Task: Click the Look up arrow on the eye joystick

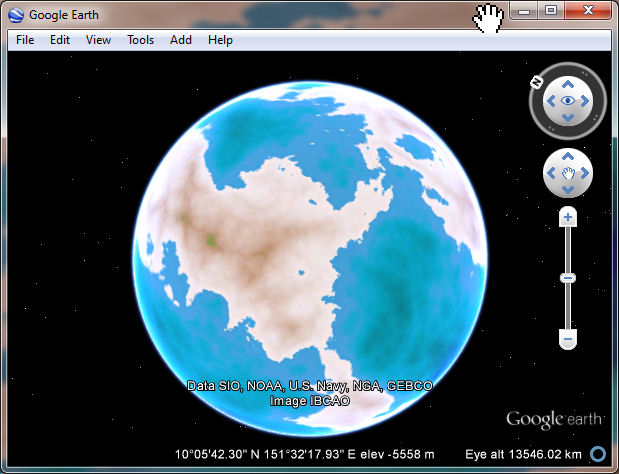Action: pos(568,84)
